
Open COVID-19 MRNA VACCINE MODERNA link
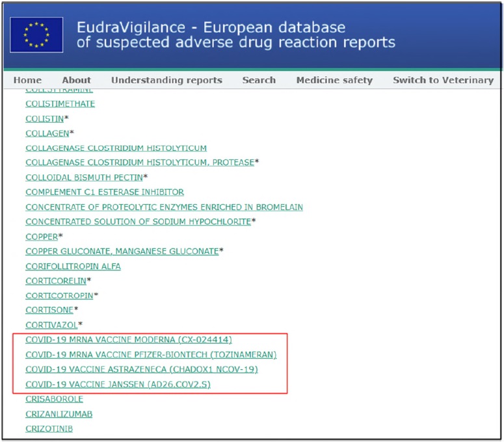coord(129,340)
